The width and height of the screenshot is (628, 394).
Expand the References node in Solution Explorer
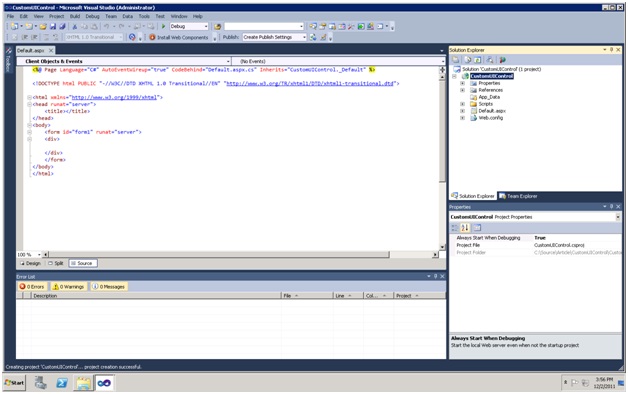(x=462, y=90)
